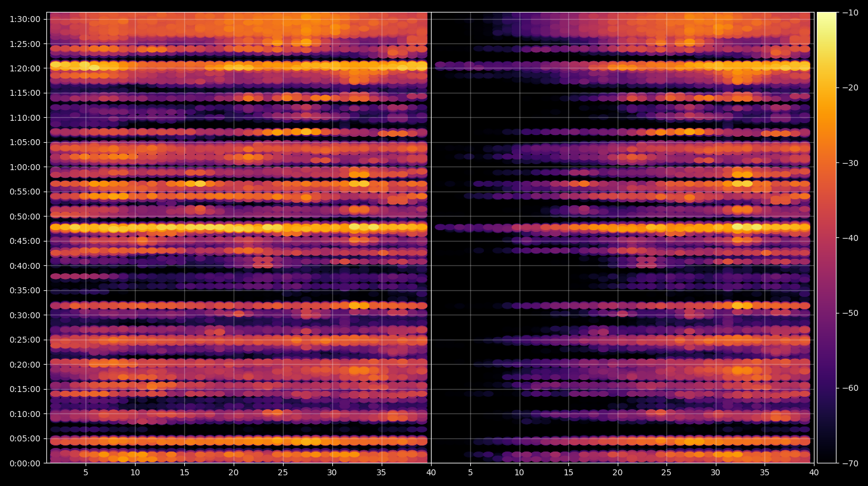868x486 pixels.
Task: Click the 0:55:00 time axis label
Action: (25, 192)
